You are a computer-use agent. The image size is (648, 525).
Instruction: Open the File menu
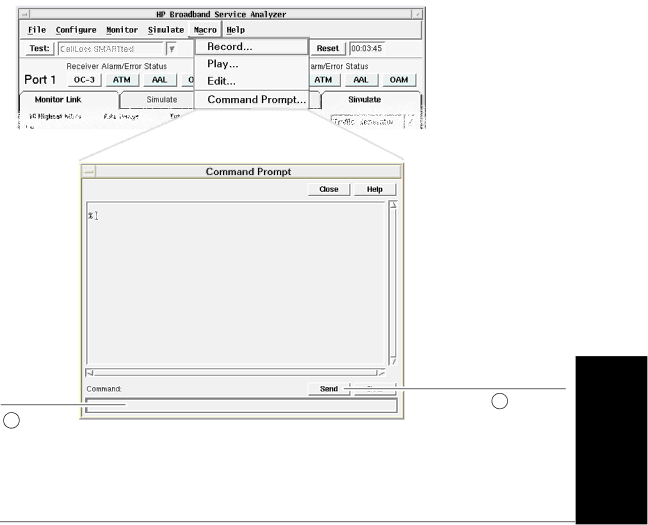tap(37, 30)
